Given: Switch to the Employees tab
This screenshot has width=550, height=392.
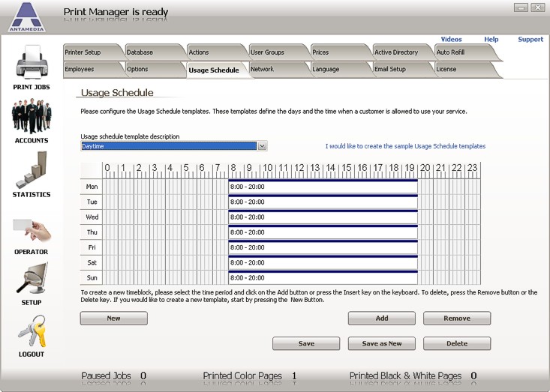Looking at the screenshot, I should [x=92, y=69].
